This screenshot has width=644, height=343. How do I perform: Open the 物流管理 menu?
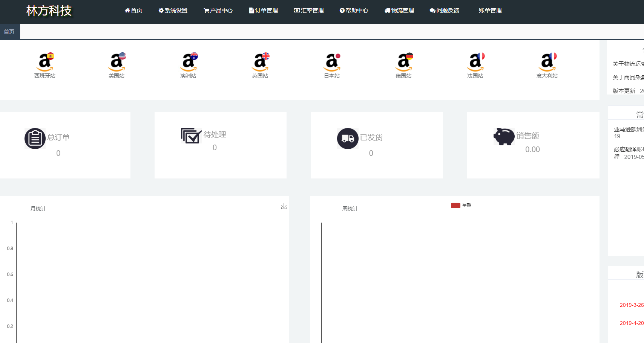coord(399,11)
